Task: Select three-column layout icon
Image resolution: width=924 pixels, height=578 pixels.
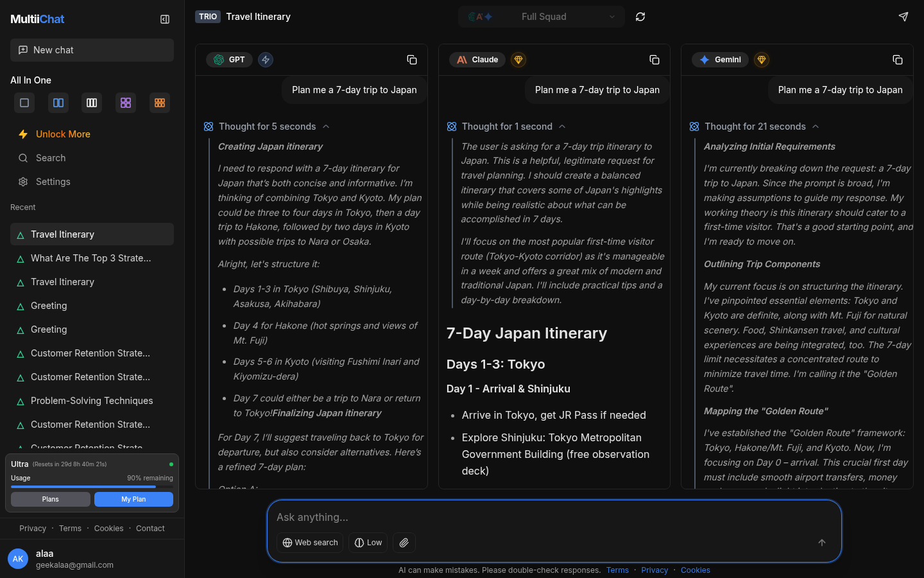Action: point(92,103)
